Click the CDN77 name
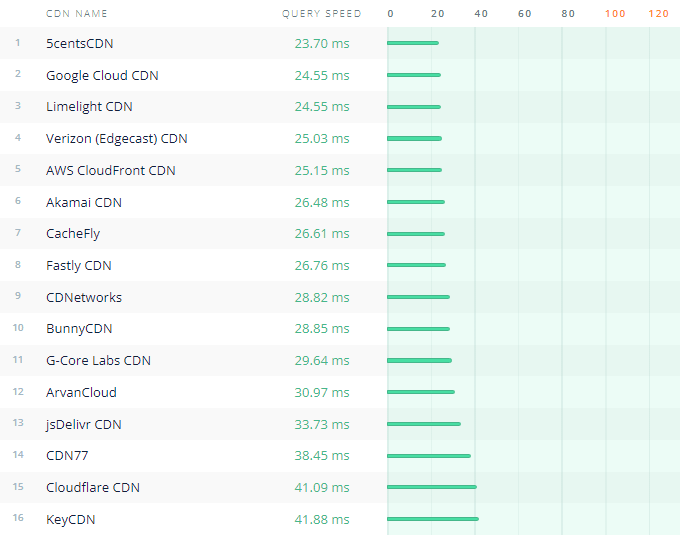This screenshot has height=535, width=680. [67, 456]
